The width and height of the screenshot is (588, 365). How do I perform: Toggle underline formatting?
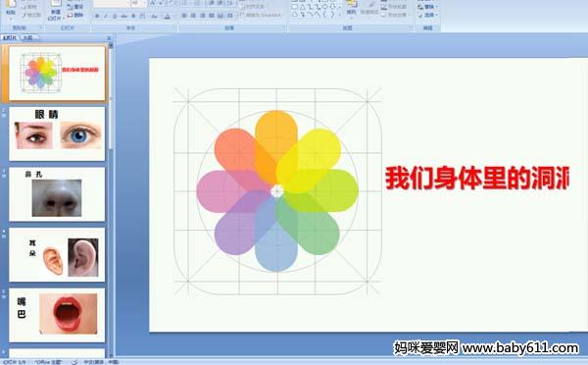point(115,16)
